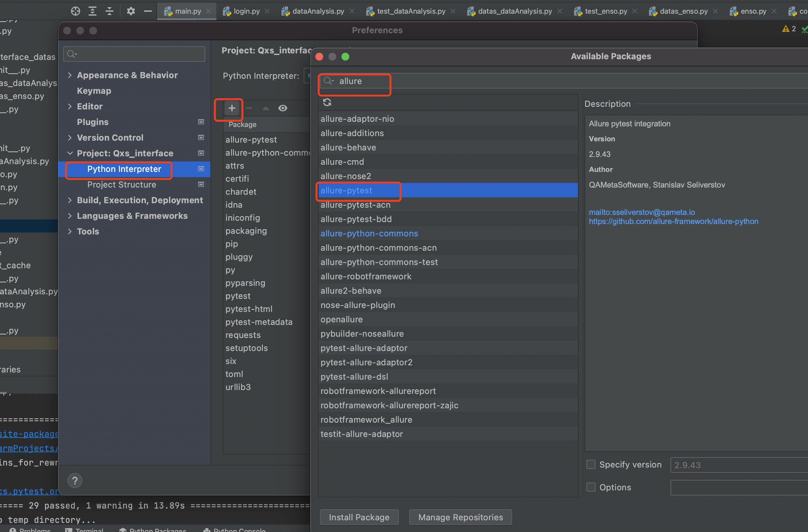Expand Appearance & Behavior settings
This screenshot has width=808, height=532.
click(70, 75)
